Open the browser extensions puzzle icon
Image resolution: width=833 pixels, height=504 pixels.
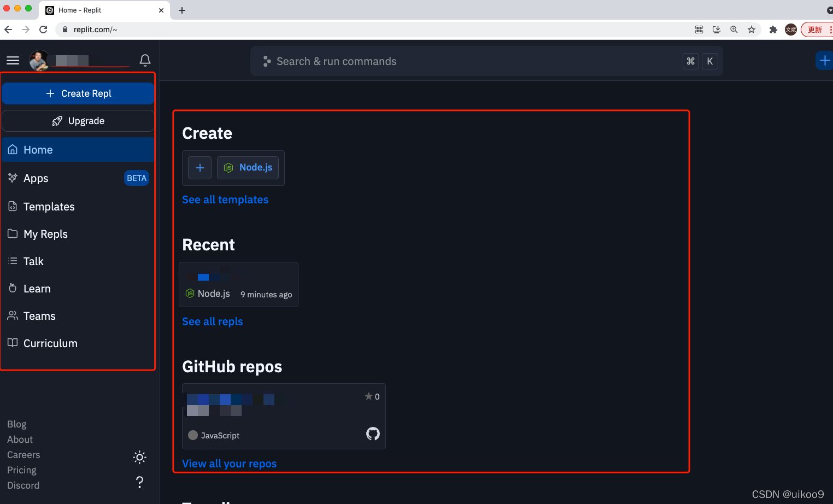point(773,30)
